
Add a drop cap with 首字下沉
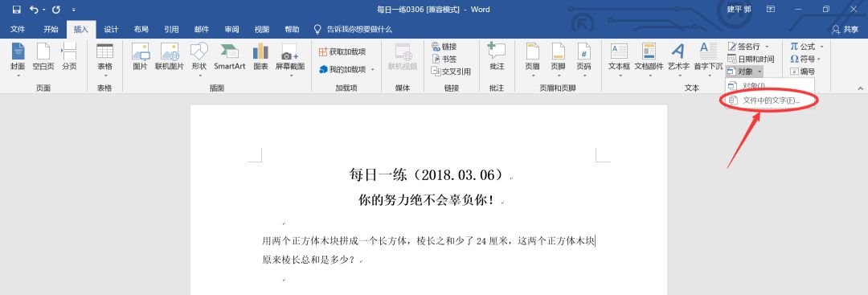coord(708,59)
